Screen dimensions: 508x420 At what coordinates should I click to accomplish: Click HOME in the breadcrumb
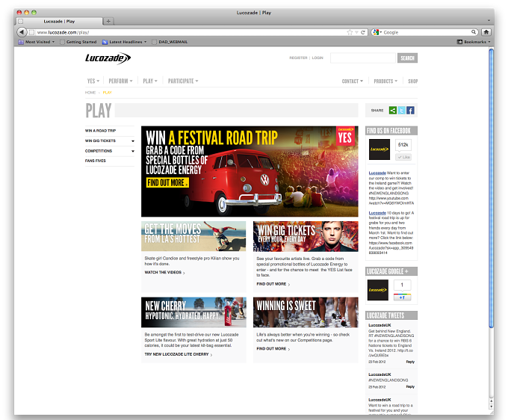pyautogui.click(x=90, y=93)
